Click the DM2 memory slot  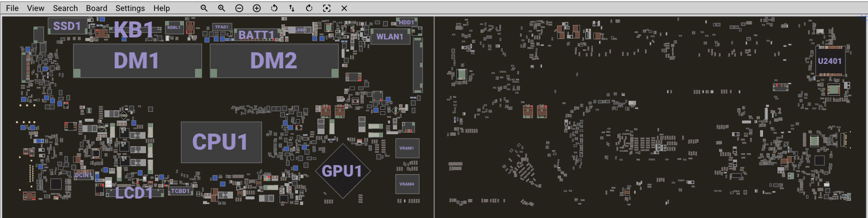point(274,61)
